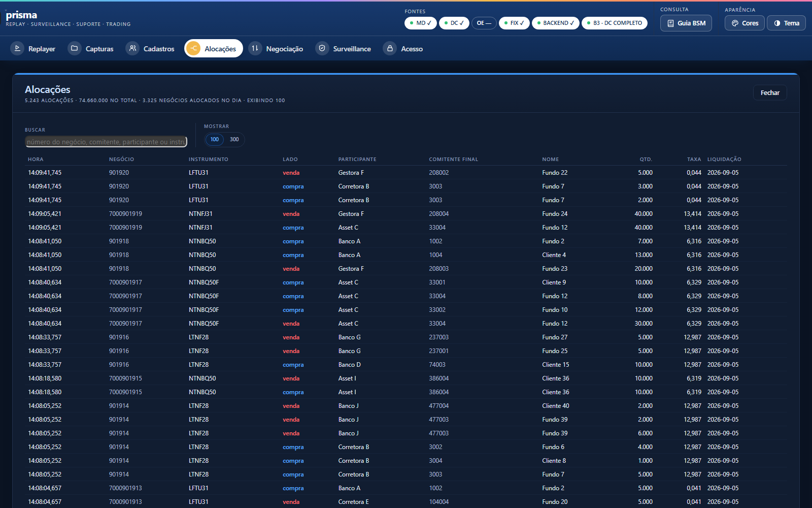Image resolution: width=812 pixels, height=508 pixels.
Task: Open the Cores button label
Action: click(750, 23)
